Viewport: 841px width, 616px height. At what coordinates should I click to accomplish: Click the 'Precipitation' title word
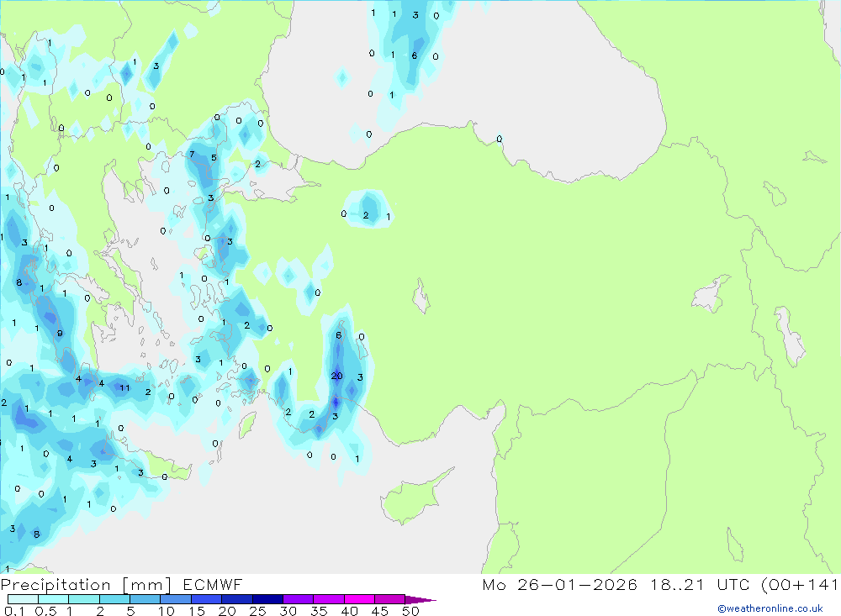[56, 585]
